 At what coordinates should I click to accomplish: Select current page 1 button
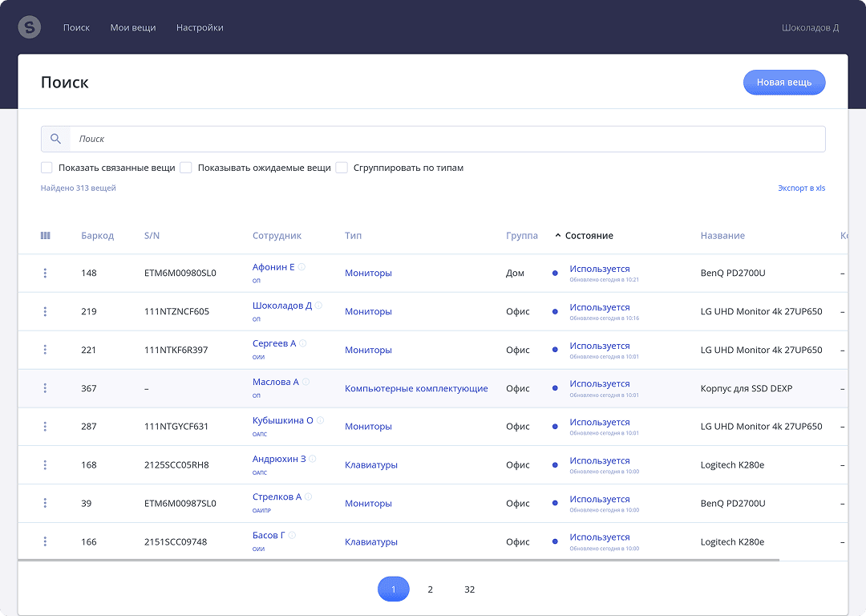393,590
